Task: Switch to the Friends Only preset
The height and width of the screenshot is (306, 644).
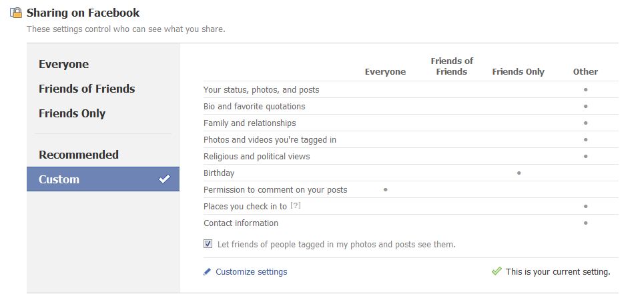Action: point(72,113)
